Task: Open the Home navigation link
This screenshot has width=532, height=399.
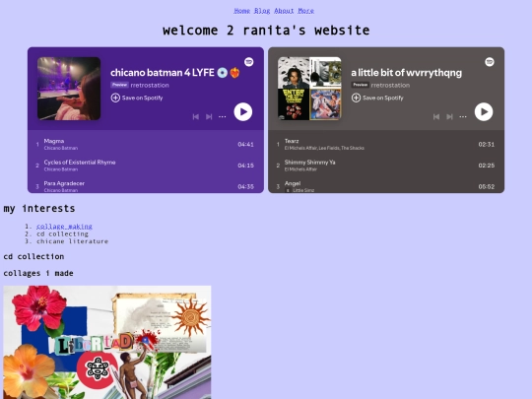Action: pos(242,11)
